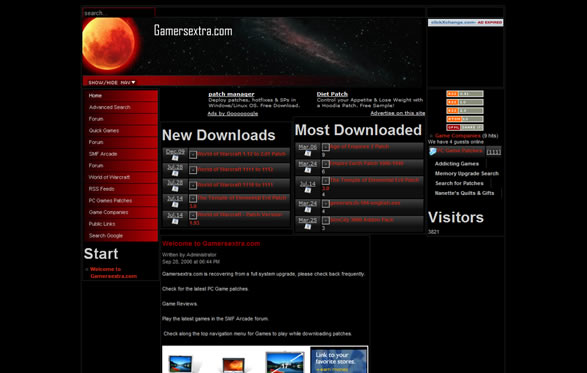This screenshot has height=373, width=587.
Task: Click document icon under Mar 25 date
Action: click(x=308, y=226)
